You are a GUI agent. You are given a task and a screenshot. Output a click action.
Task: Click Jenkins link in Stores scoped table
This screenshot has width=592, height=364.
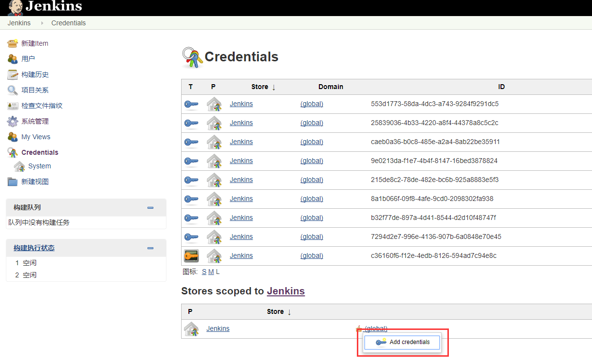[x=218, y=328]
